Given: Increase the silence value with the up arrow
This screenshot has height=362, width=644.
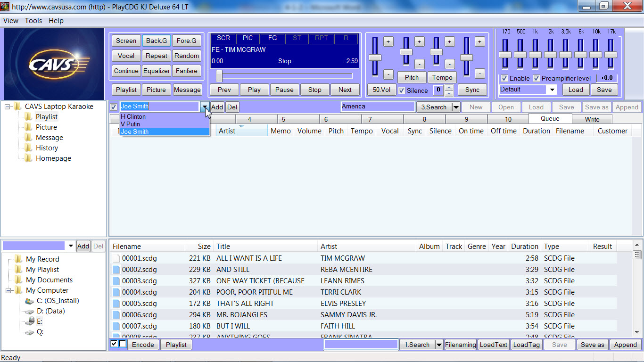Looking at the screenshot, I should [449, 87].
